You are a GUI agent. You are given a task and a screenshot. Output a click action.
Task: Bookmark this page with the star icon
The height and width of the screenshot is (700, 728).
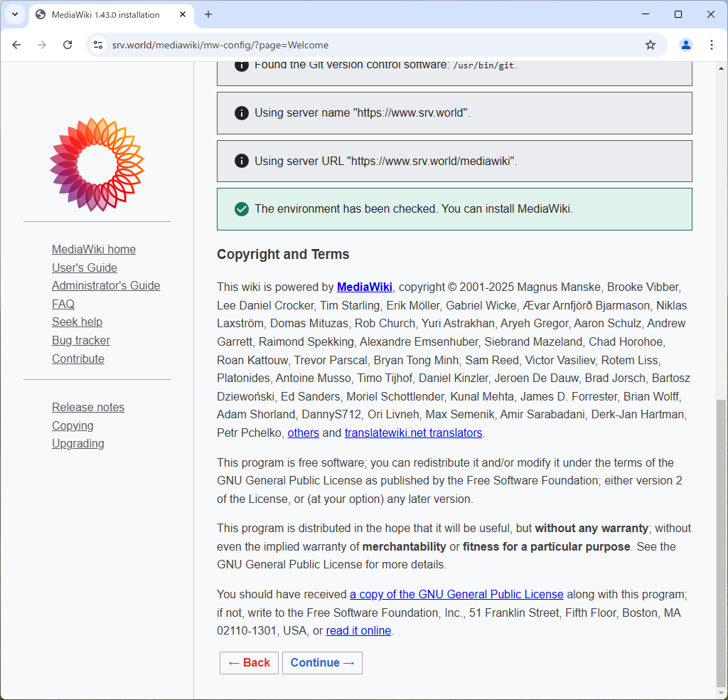651,45
